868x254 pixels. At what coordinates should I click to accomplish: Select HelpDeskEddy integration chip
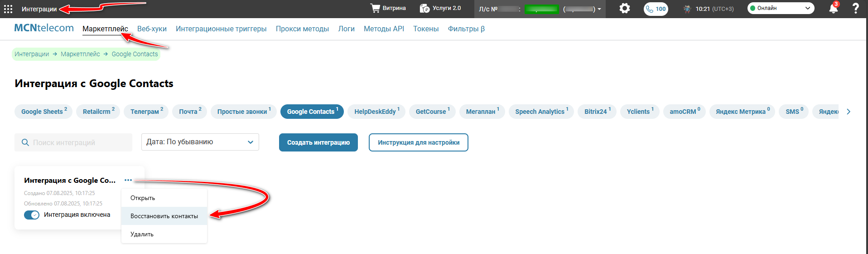click(x=376, y=112)
